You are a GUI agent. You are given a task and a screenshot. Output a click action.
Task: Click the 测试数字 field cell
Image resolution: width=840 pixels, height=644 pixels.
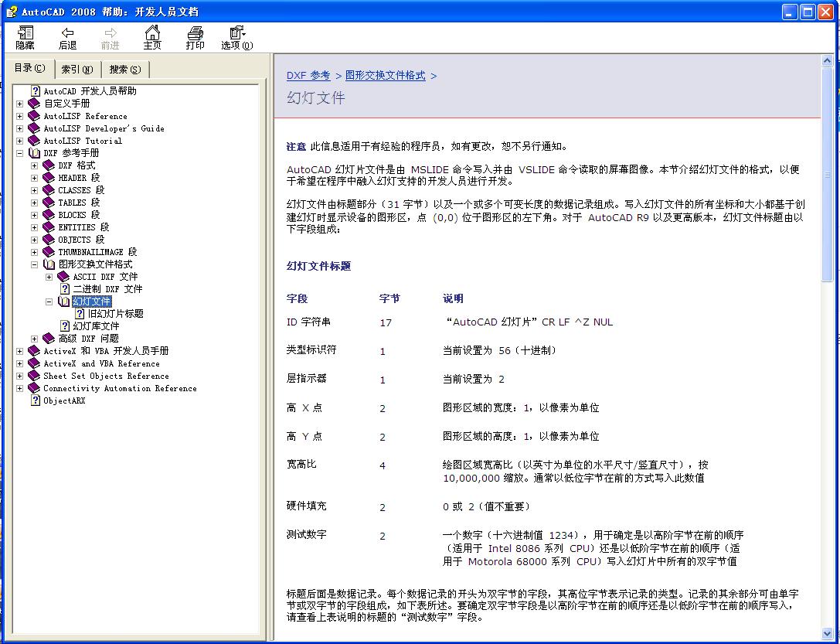pyautogui.click(x=307, y=534)
